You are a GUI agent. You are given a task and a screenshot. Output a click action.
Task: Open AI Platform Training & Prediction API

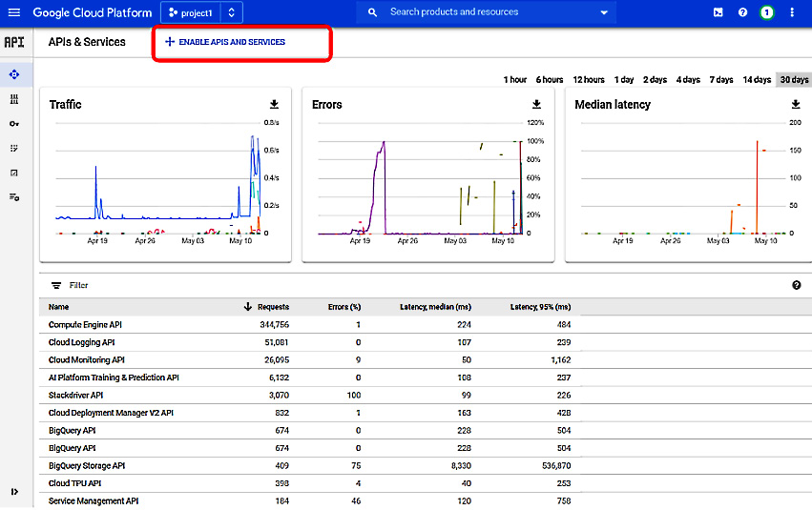click(309, 377)
